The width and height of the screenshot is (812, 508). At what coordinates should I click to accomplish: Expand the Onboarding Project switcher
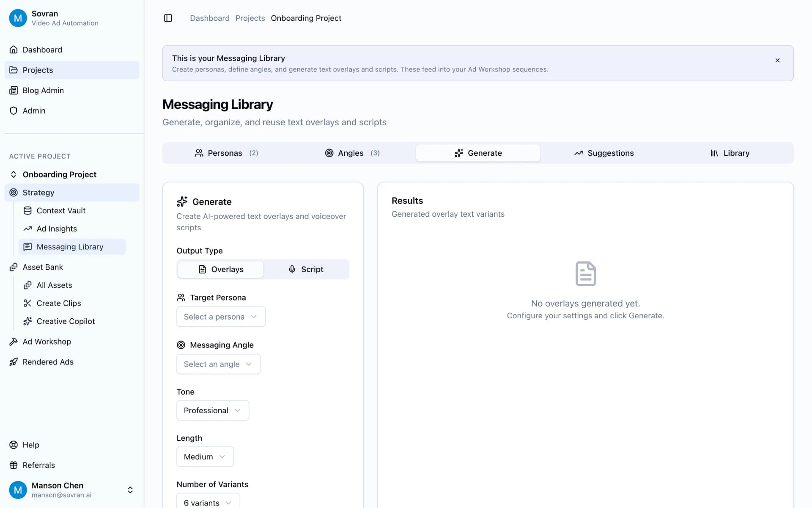tap(71, 174)
